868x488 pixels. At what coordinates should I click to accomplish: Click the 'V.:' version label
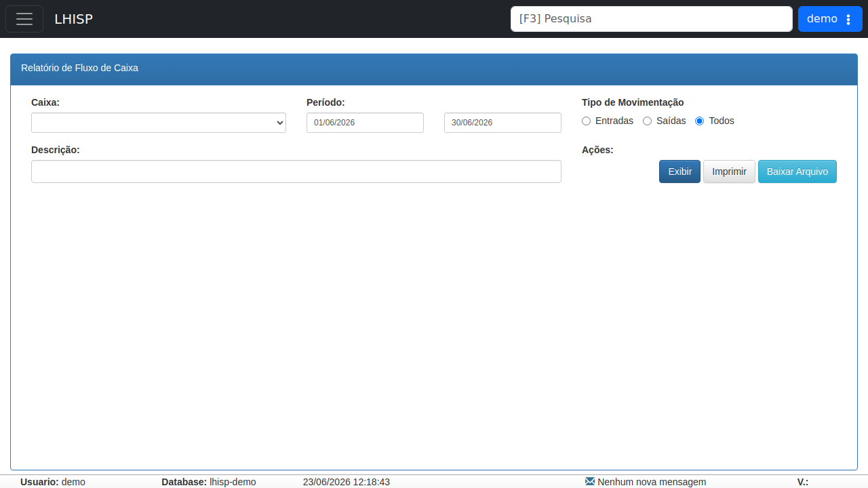[x=803, y=482]
